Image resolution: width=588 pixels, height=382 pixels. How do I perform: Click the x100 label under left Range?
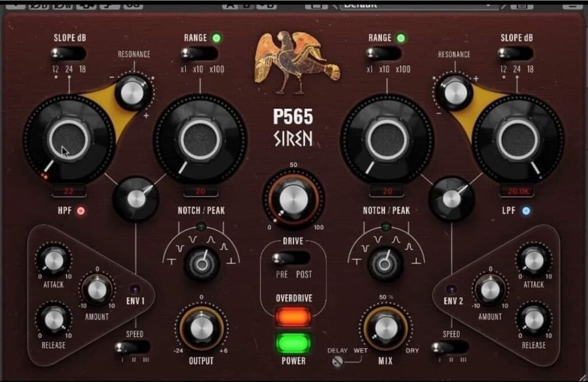tap(216, 70)
